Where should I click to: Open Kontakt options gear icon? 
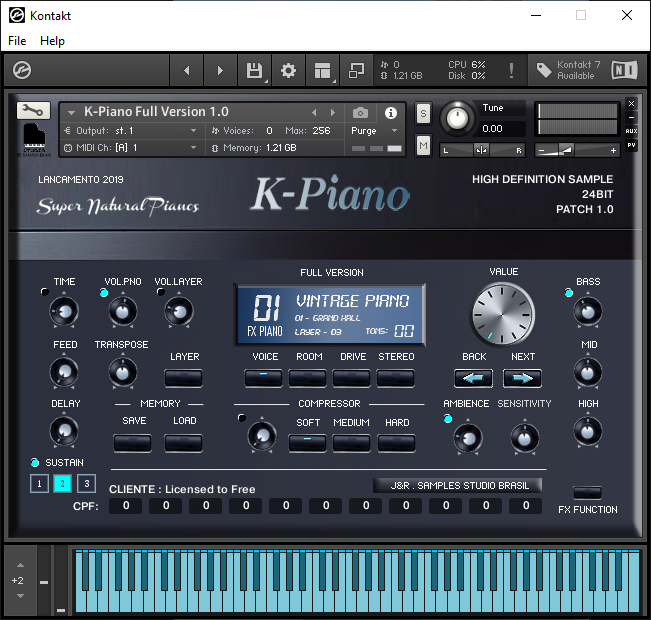pos(288,71)
